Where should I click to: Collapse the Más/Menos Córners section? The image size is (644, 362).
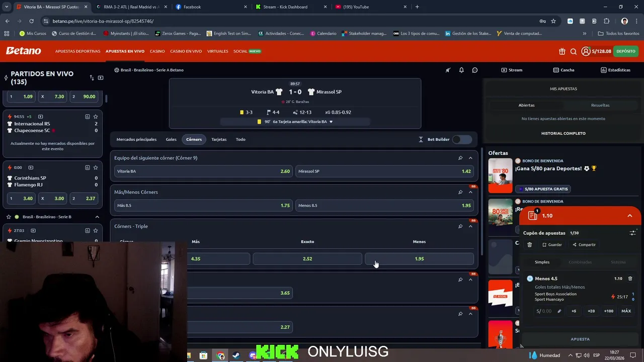click(x=470, y=192)
